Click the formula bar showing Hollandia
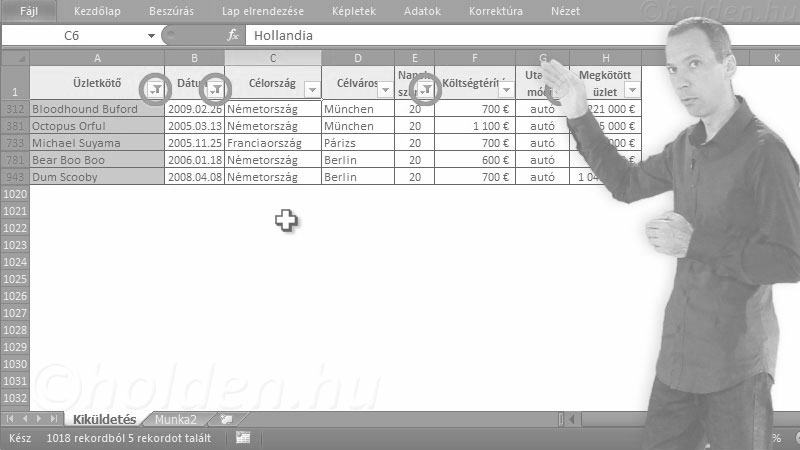800x450 pixels. [x=459, y=36]
